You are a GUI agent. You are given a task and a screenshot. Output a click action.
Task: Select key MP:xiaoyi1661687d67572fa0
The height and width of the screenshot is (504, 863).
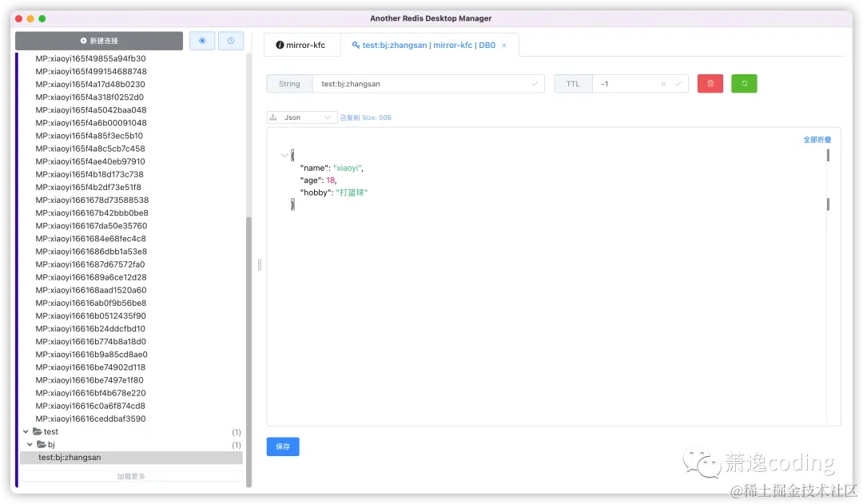pos(90,264)
